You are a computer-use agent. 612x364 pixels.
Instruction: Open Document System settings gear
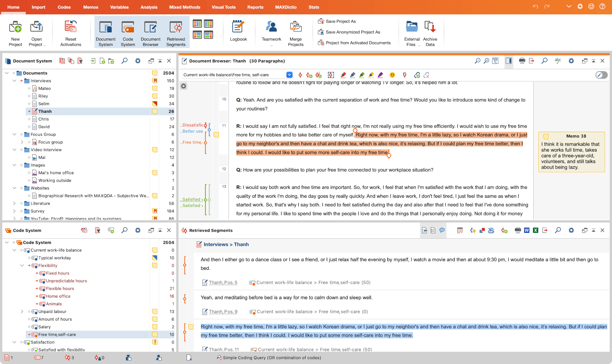(138, 61)
